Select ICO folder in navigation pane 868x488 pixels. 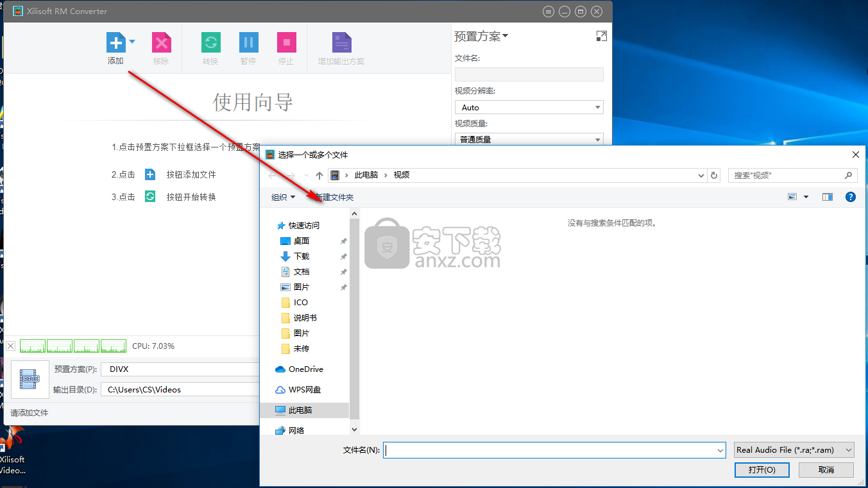301,303
